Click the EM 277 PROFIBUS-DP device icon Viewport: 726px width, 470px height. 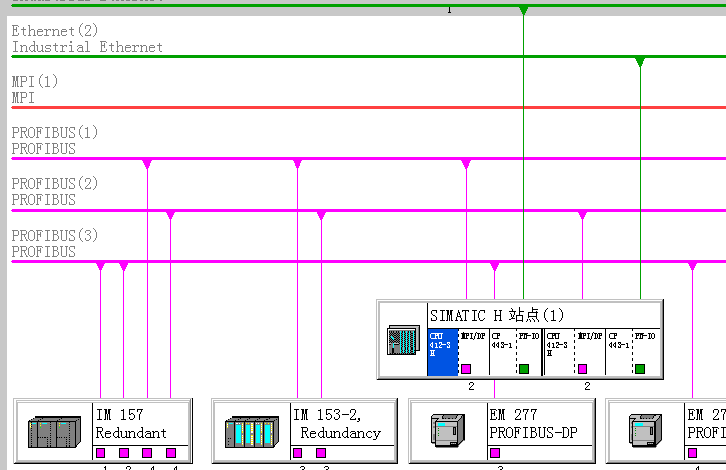click(447, 430)
